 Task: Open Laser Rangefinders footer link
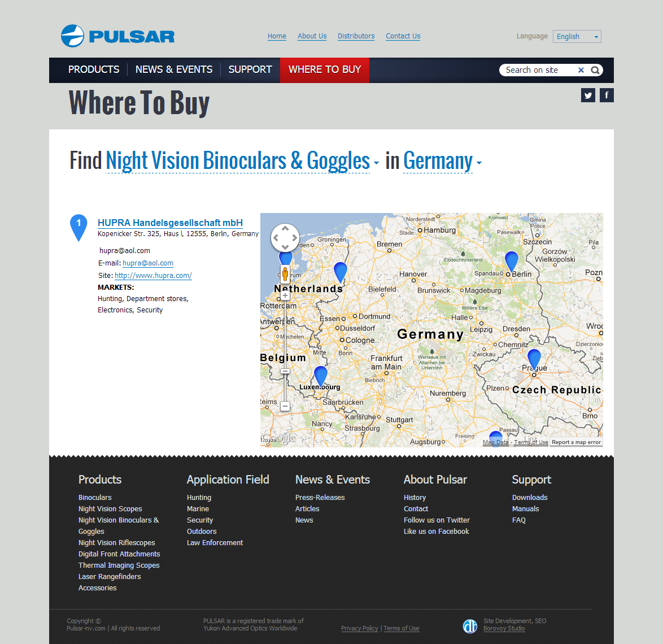coord(110,577)
